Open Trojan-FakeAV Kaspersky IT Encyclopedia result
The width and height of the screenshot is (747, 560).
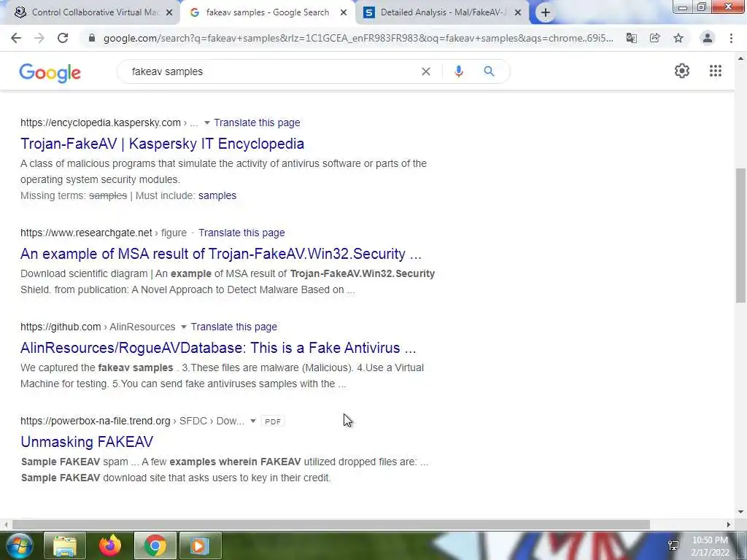[x=162, y=144]
